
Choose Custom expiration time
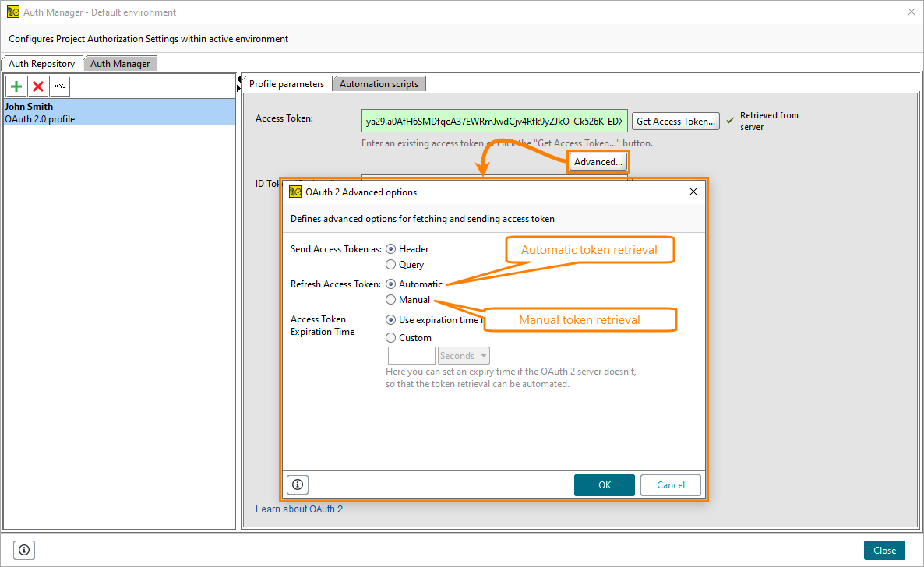pos(390,337)
